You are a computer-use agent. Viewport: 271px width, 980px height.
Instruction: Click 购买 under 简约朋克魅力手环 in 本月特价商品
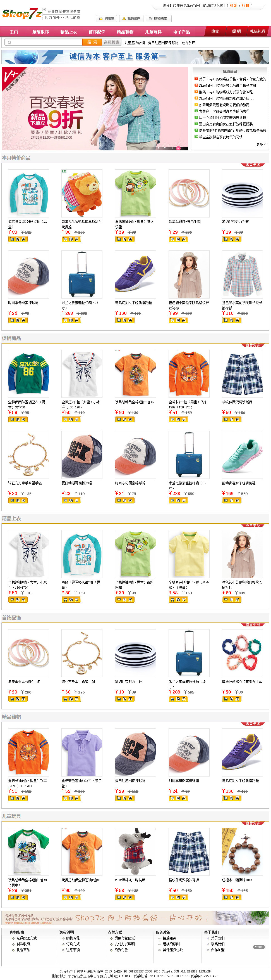231,239
